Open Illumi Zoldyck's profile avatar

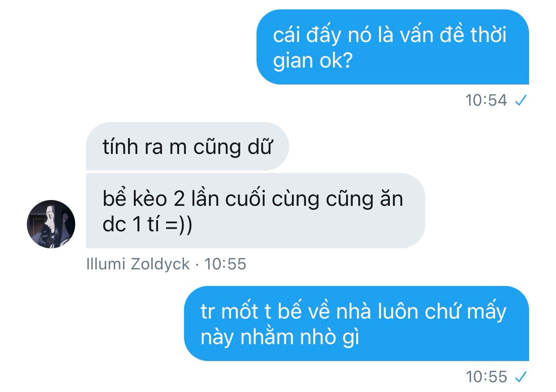[51, 224]
